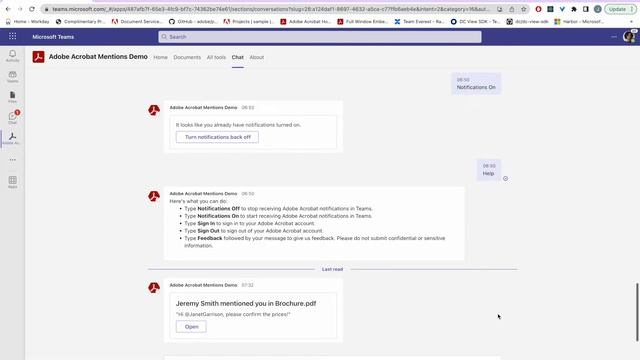Open the browser profile avatar
The image size is (640, 360).
pos(598,9)
